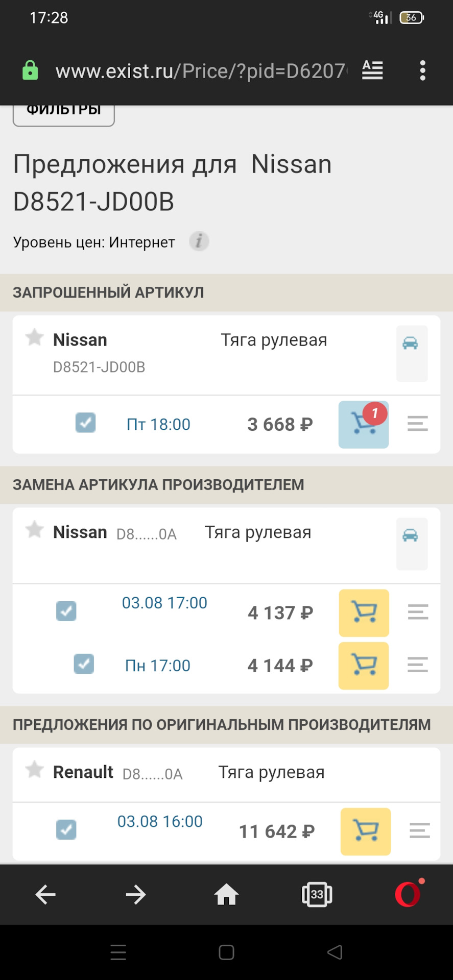Image resolution: width=453 pixels, height=980 pixels.
Task: Open details menu for the 3 668 ₽ offer
Action: (x=417, y=424)
